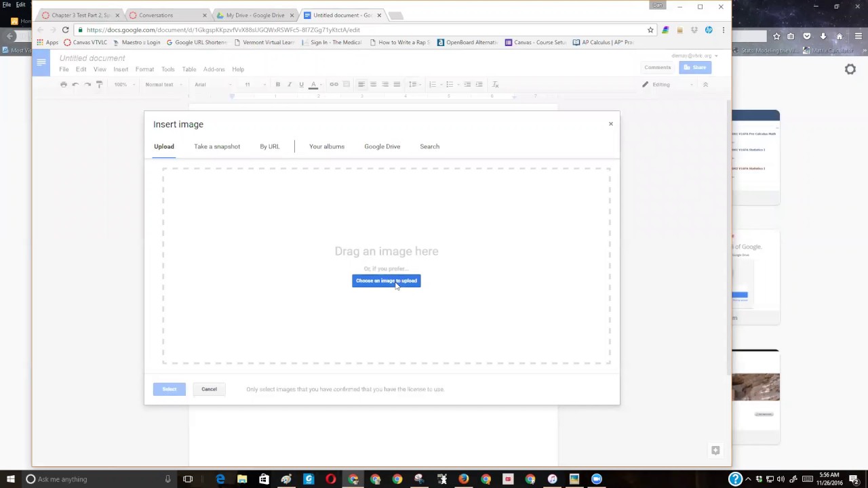The image size is (868, 488).
Task: Click the increase indent icon
Action: pyautogui.click(x=479, y=85)
